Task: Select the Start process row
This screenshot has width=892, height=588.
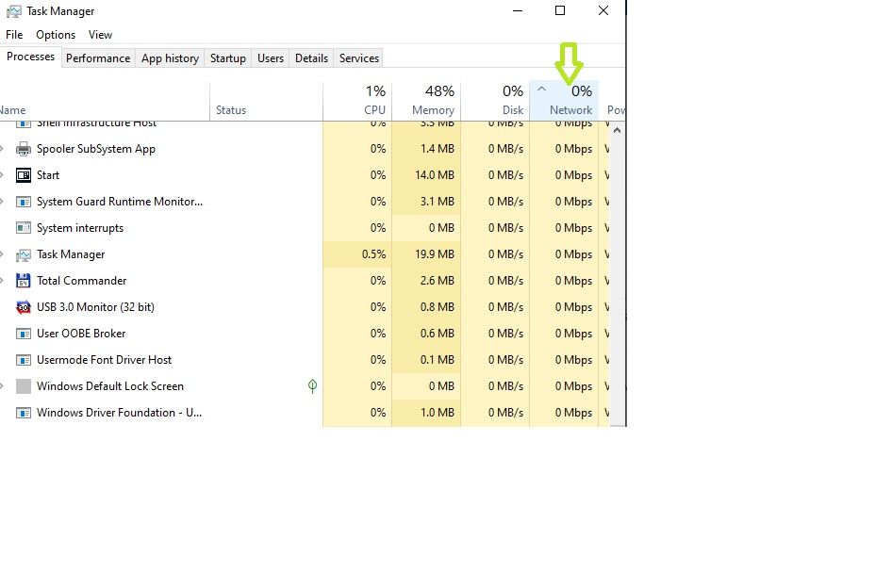Action: pyautogui.click(x=305, y=175)
